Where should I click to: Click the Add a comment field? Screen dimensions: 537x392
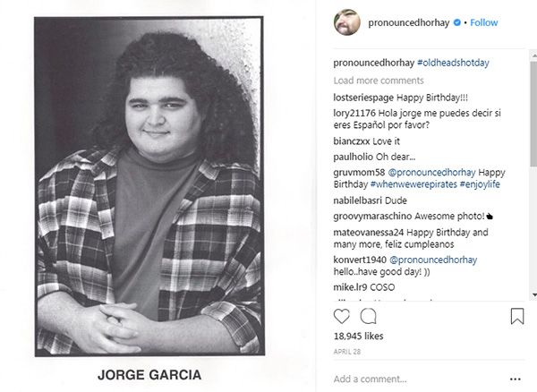point(418,379)
